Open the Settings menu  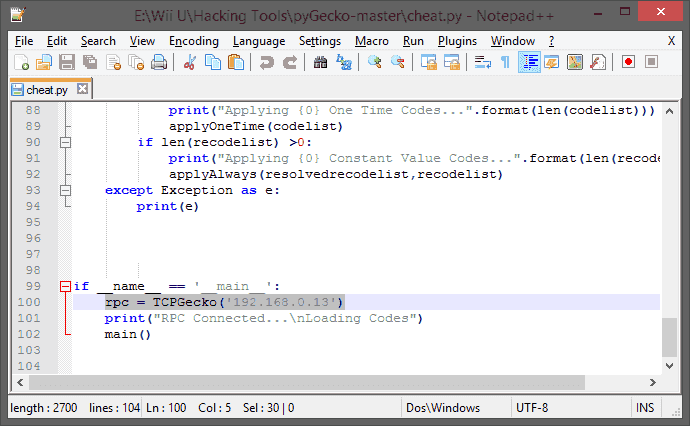320,41
